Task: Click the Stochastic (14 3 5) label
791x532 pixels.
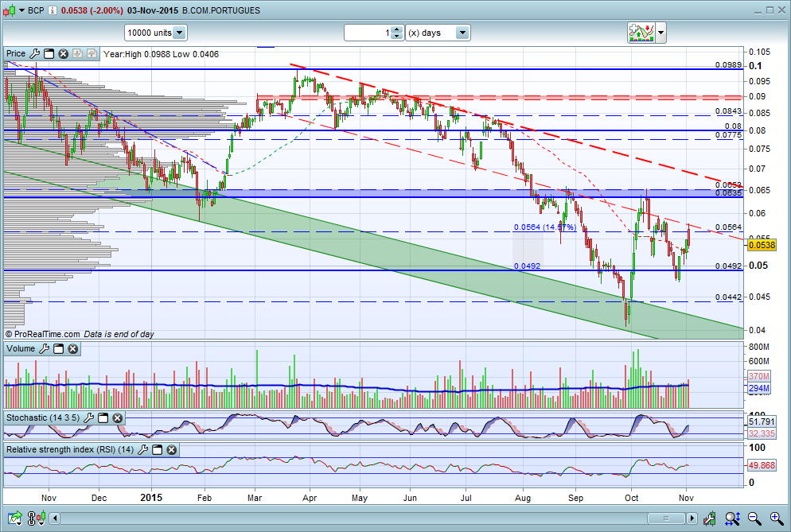Action: (43, 417)
